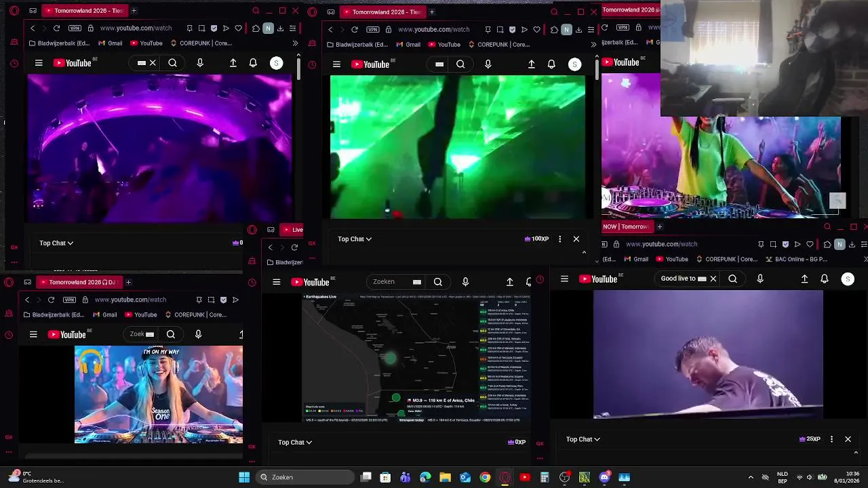Image resolution: width=868 pixels, height=488 pixels.
Task: Open YouTube notifications bell in top-middle window
Action: (551, 64)
